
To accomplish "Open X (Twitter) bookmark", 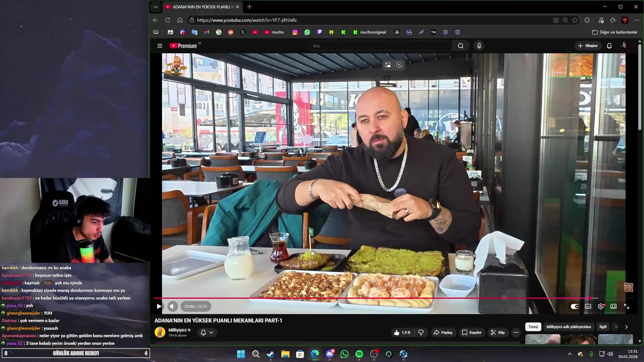I will point(243,32).
